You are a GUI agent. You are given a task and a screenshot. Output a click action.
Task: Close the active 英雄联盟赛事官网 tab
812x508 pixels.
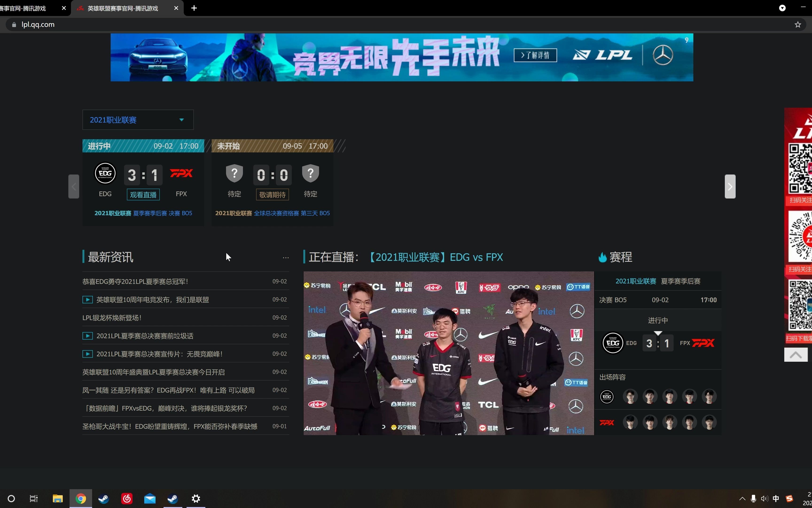pyautogui.click(x=176, y=8)
